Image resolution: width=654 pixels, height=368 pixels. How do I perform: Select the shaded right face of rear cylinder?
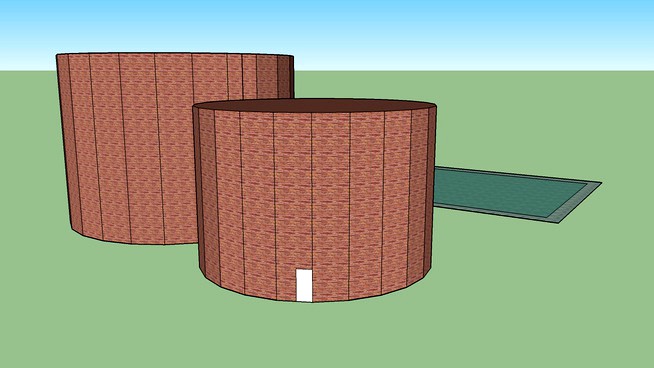coord(286,77)
